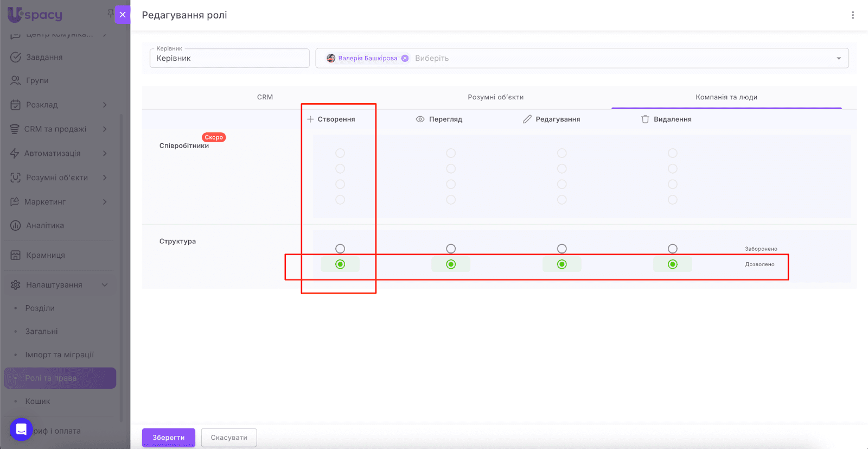Collapse the Налаштування section
This screenshot has width=868, height=449.
[x=105, y=285]
